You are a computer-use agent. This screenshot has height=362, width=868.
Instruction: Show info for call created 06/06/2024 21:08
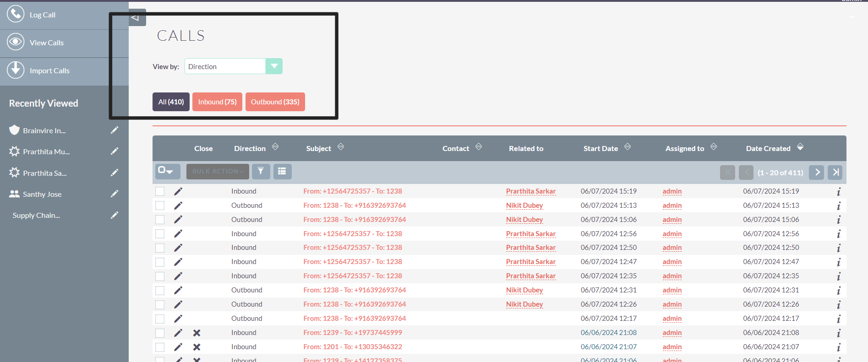pos(838,333)
